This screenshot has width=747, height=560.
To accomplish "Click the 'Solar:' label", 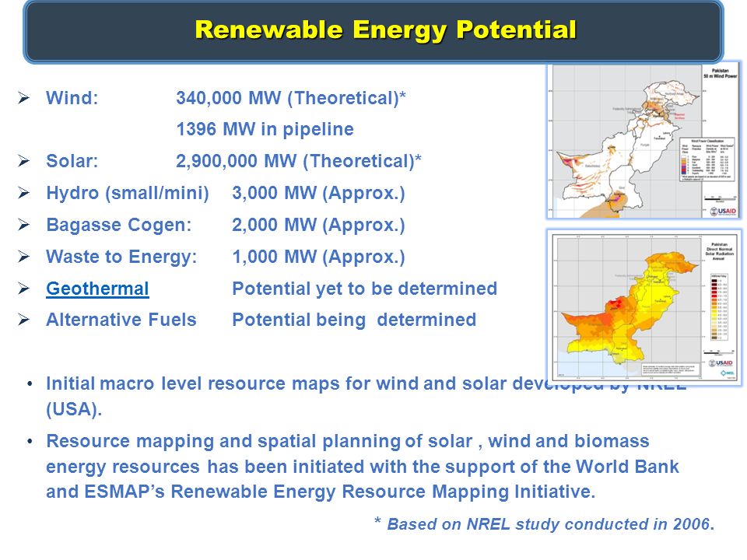I will pyautogui.click(x=72, y=161).
